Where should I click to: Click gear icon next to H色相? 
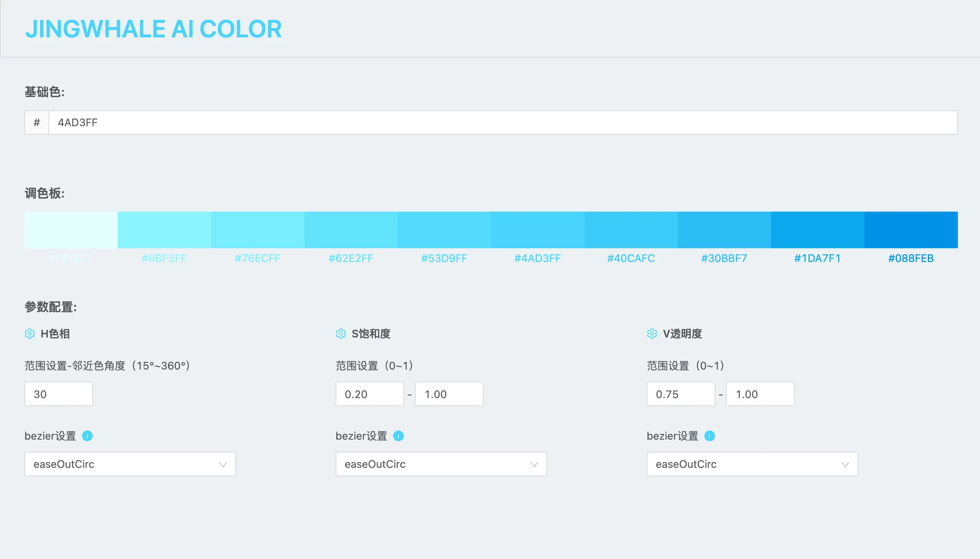coord(30,334)
